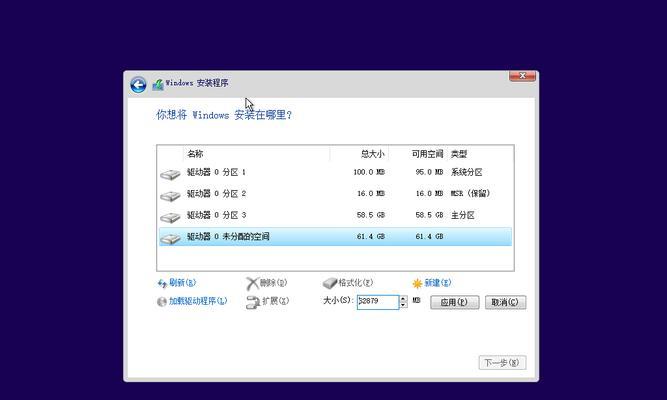Click the 下一步(N) next button

[502, 363]
